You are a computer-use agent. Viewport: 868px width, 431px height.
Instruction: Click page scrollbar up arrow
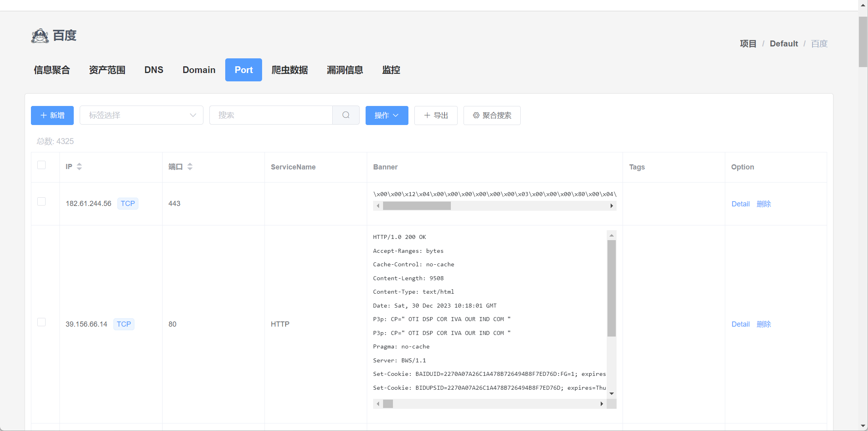click(x=863, y=5)
